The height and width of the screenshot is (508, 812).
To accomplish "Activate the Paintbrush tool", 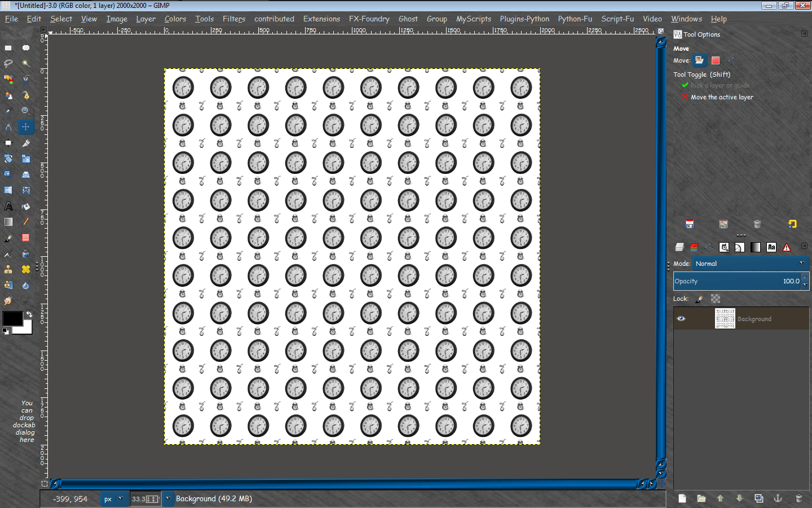I will 8,238.
